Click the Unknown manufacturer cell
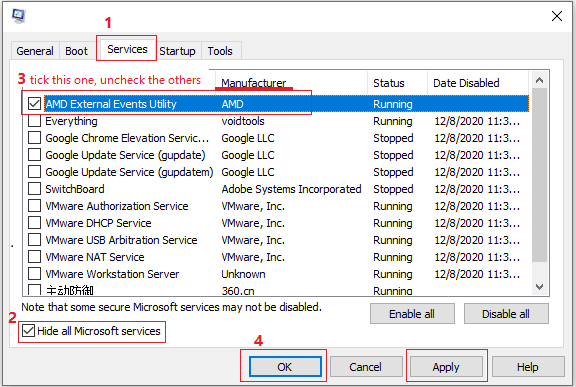 pos(243,274)
